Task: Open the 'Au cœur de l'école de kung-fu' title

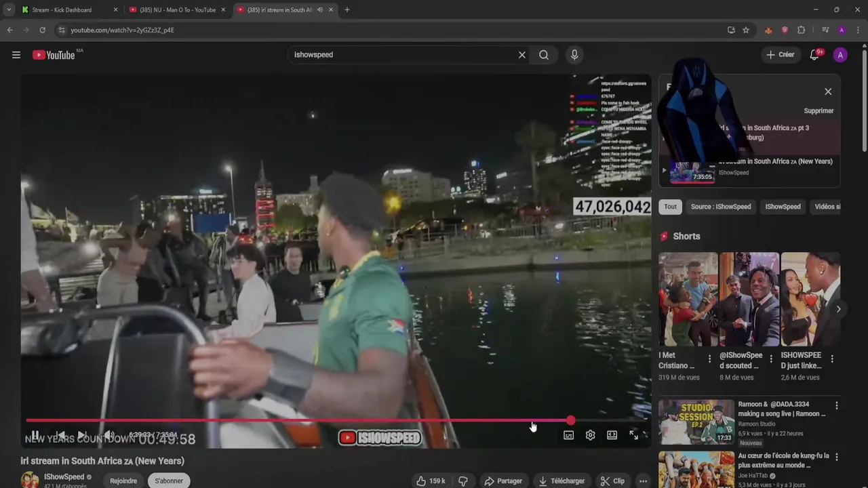Action: coord(783,461)
